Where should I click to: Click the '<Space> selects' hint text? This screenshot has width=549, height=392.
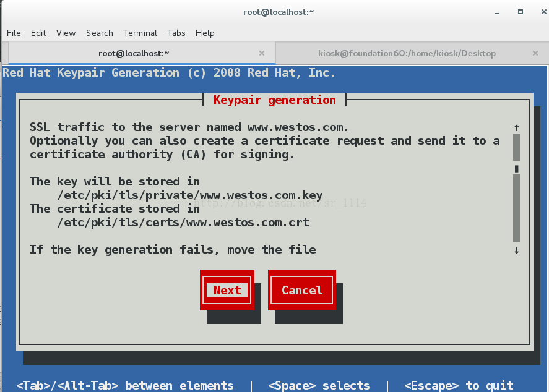click(x=319, y=385)
